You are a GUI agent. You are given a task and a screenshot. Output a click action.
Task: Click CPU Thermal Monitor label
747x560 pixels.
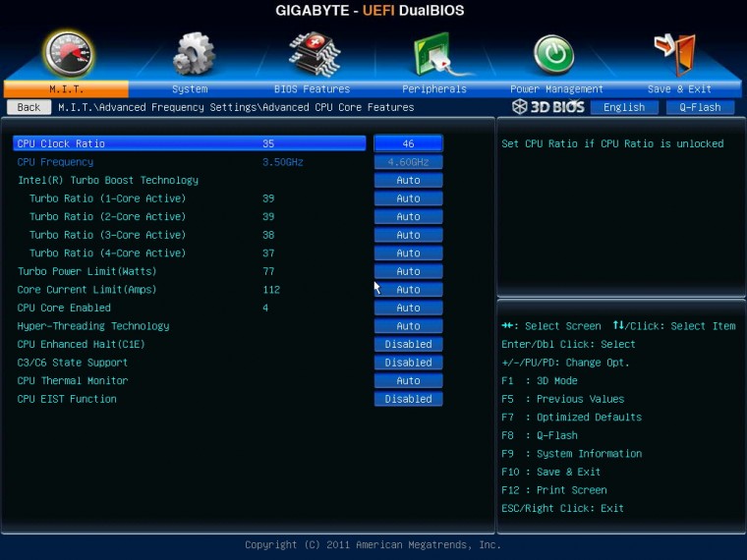pyautogui.click(x=73, y=380)
